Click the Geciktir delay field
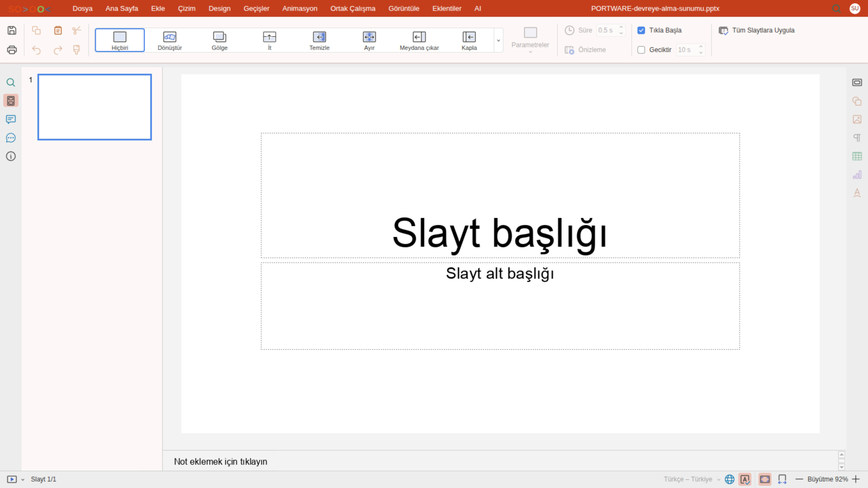The image size is (868, 488). tap(687, 50)
